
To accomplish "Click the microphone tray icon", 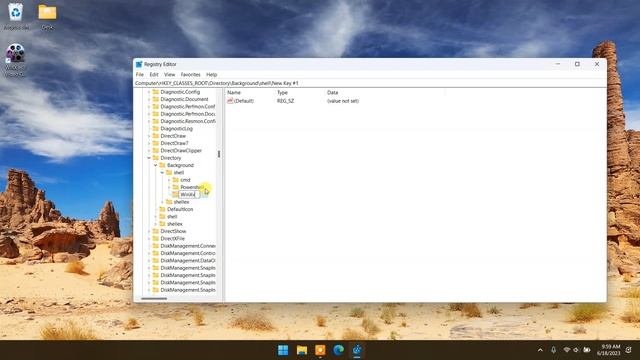I will [553, 350].
